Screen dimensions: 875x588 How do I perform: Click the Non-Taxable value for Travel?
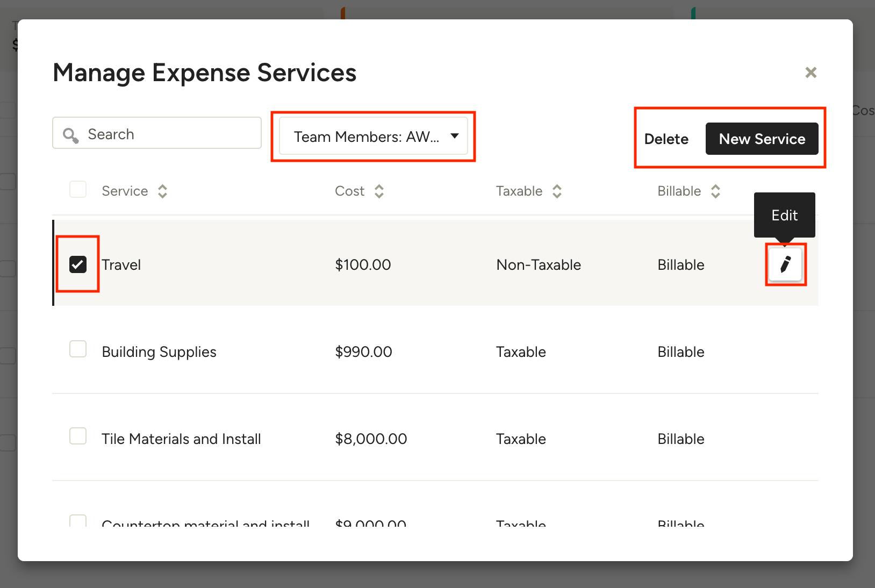coord(539,265)
